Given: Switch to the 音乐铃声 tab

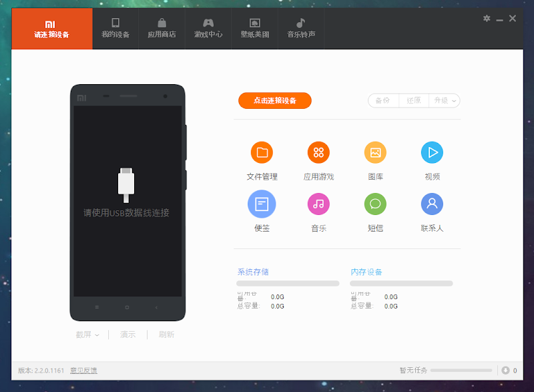Looking at the screenshot, I should pyautogui.click(x=301, y=29).
